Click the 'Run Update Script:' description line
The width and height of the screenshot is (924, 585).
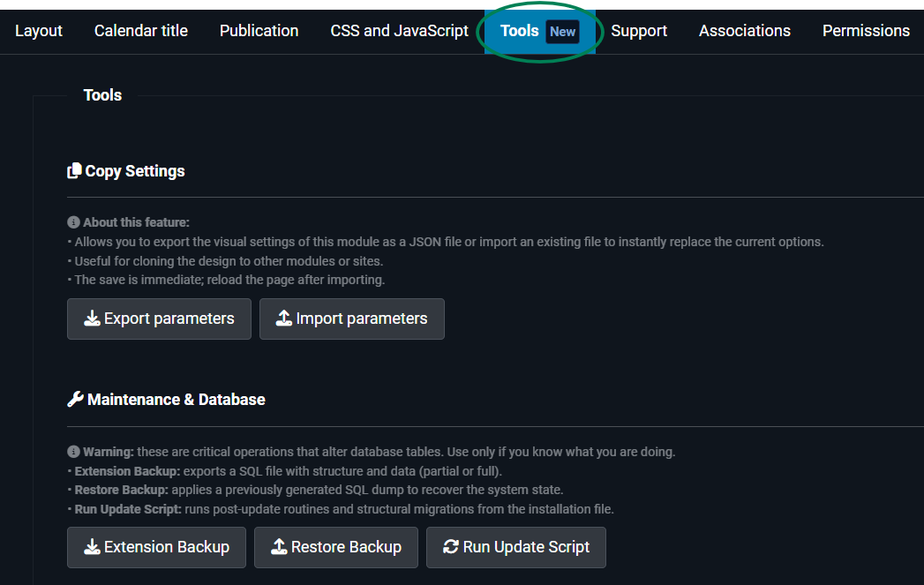pyautogui.click(x=344, y=509)
